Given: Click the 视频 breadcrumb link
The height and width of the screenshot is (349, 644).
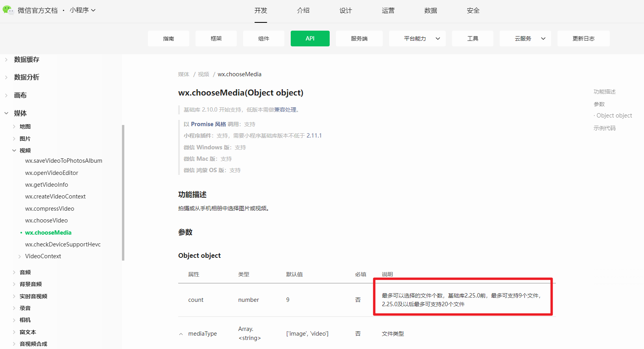Looking at the screenshot, I should [203, 74].
